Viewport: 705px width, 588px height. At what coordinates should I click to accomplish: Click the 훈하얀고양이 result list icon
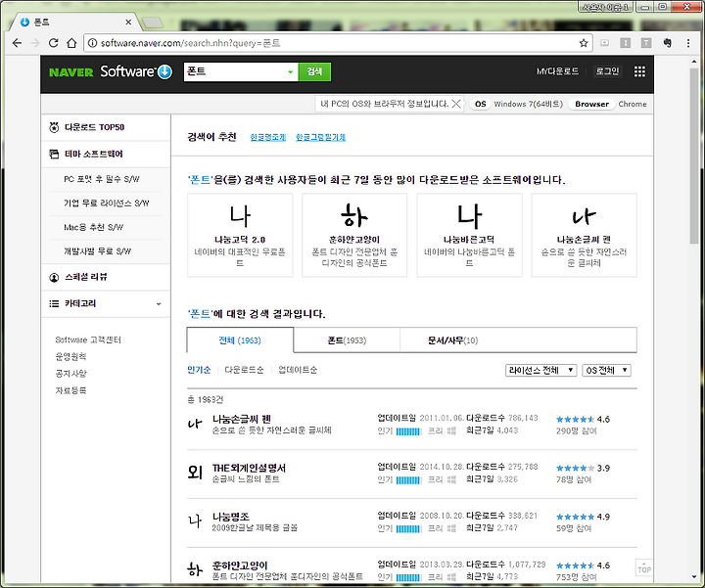[195, 570]
